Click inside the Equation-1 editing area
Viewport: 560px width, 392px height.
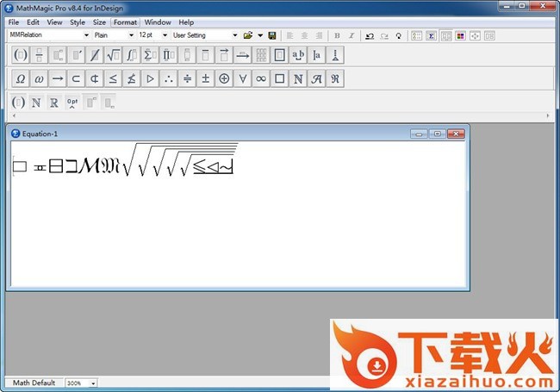point(238,215)
